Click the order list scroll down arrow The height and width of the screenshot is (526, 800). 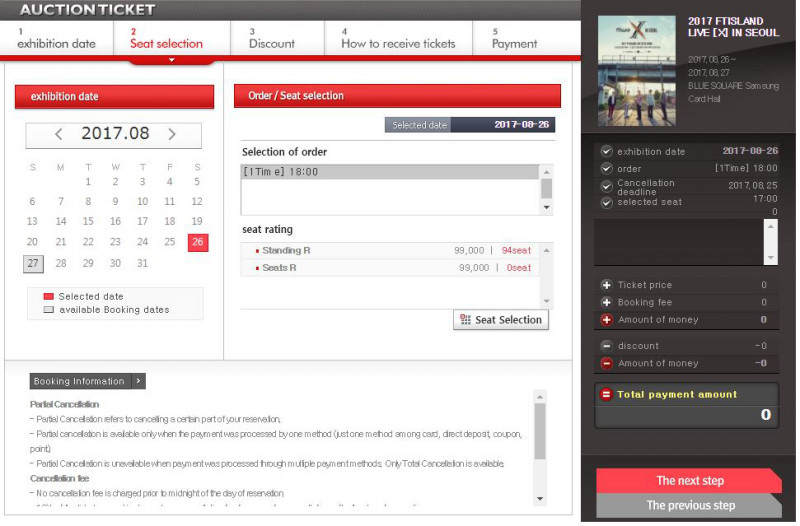coord(546,208)
